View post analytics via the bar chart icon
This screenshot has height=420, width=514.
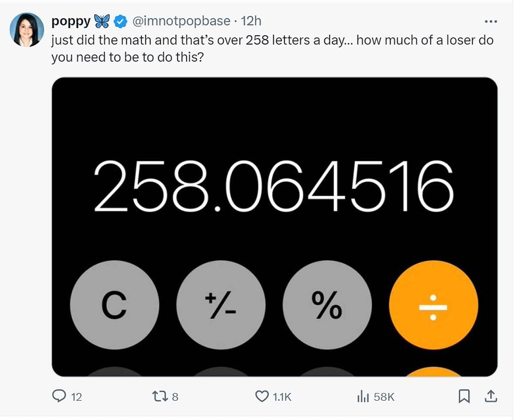[363, 397]
